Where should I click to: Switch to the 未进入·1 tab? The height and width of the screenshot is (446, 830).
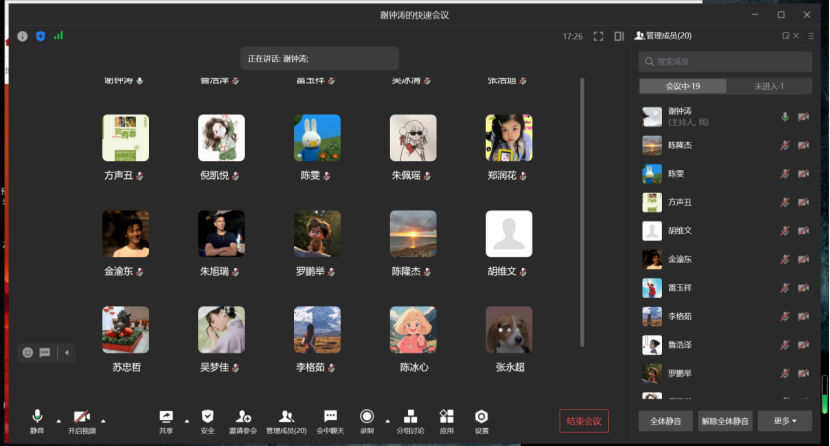point(768,87)
